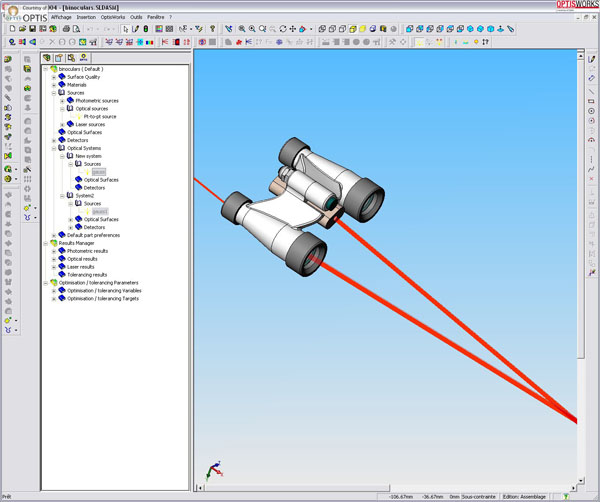Open the ConfigurationManager tab

click(71, 58)
